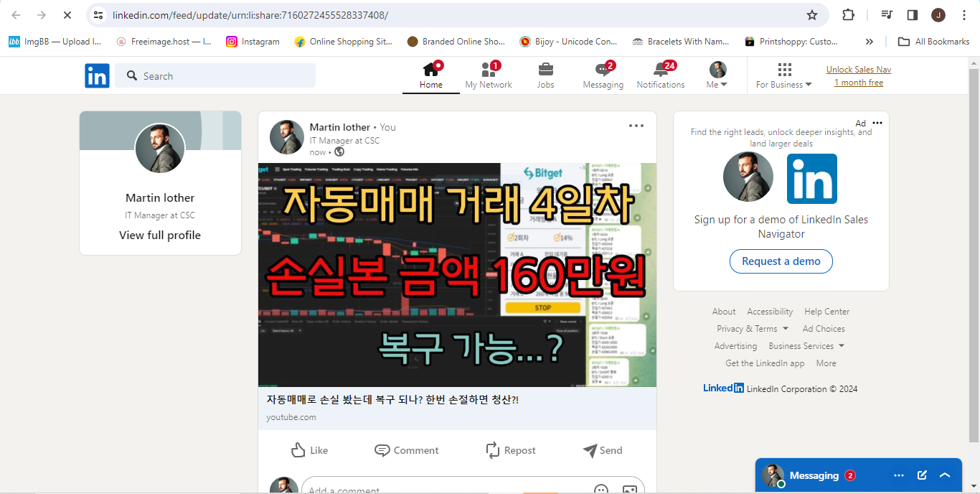Like the post

click(x=309, y=450)
